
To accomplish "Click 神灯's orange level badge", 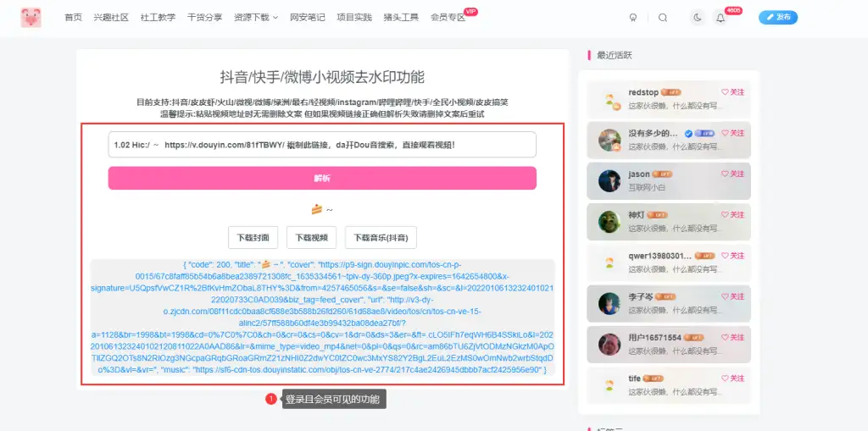I will [x=658, y=215].
